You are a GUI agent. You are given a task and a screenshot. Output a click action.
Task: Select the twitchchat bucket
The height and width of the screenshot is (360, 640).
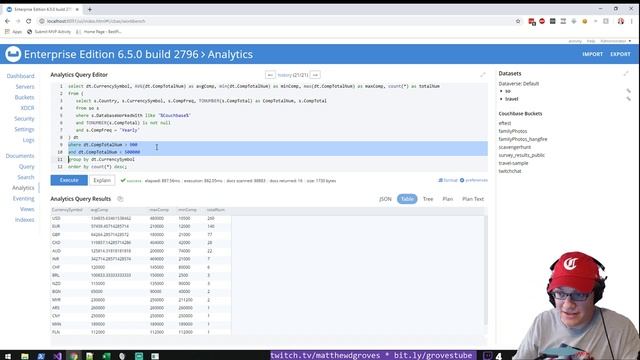510,171
